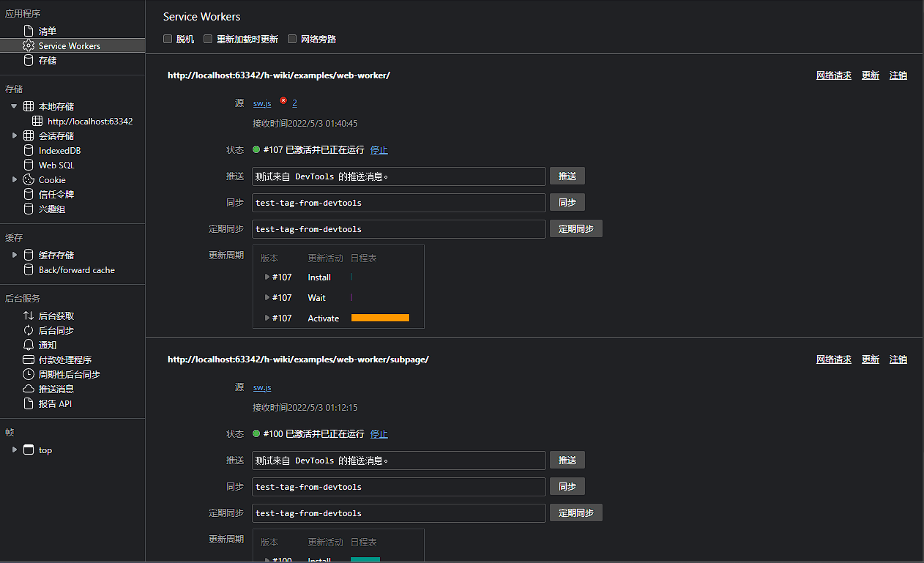
Task: Focus the 同步 tag field for #107
Action: click(399, 202)
